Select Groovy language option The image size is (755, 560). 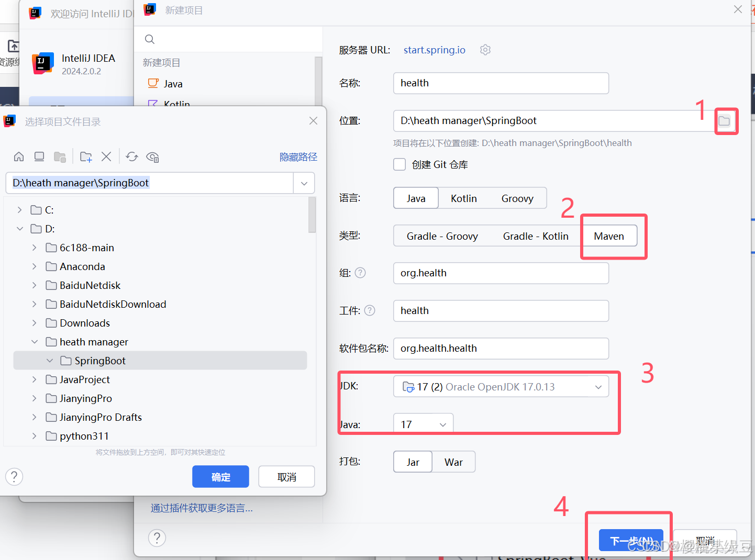pos(517,198)
